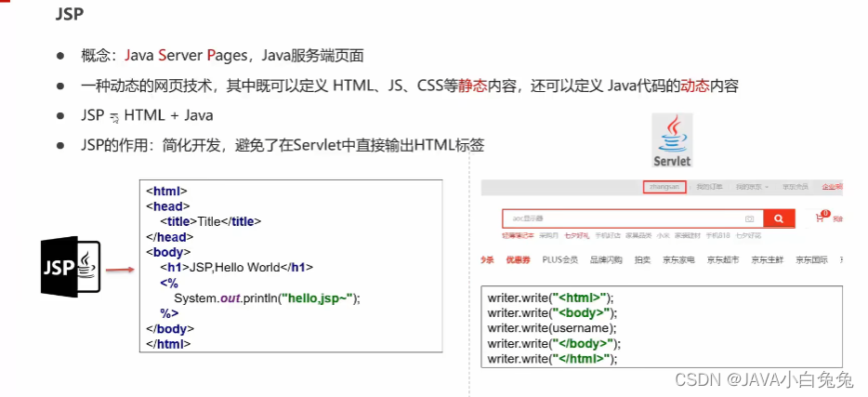Select the 优惠券 navigation item
Image resolution: width=868 pixels, height=397 pixels.
pos(517,259)
